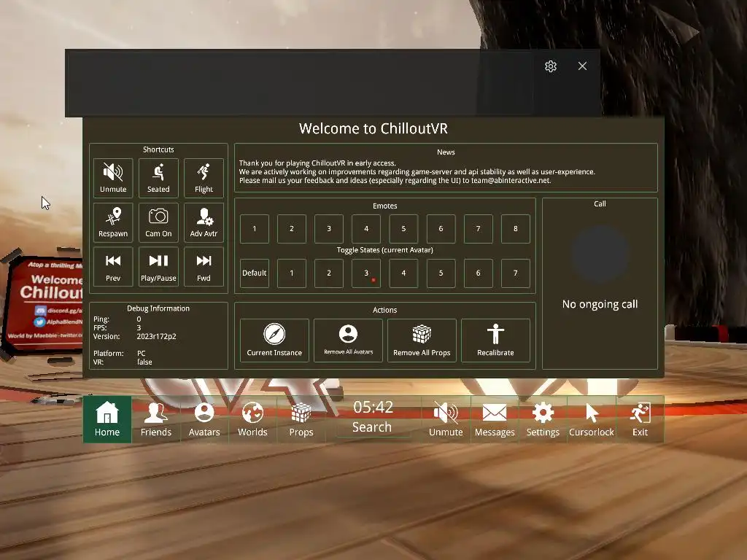
Task: Select toggle state 5 for current avatar
Action: 441,273
